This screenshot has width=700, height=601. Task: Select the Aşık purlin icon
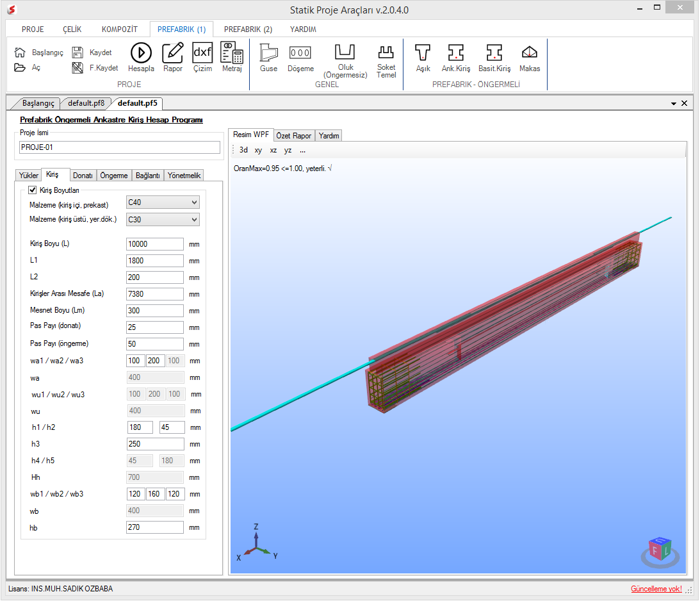(x=423, y=53)
